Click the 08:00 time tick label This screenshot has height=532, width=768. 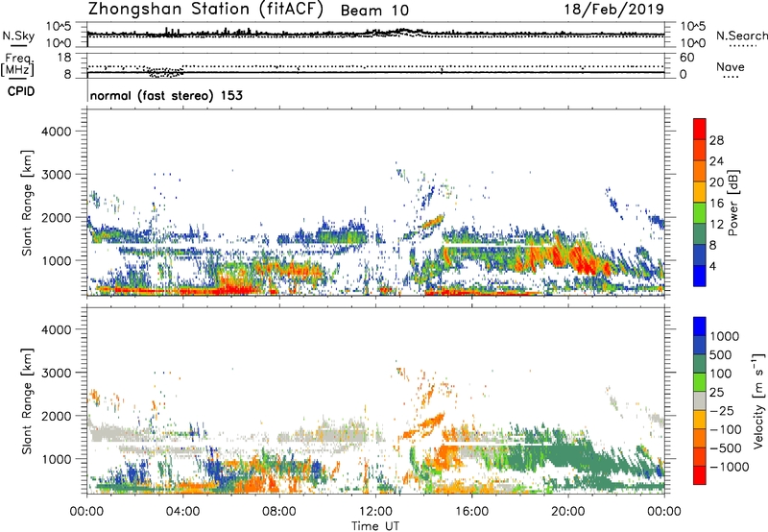pos(279,512)
